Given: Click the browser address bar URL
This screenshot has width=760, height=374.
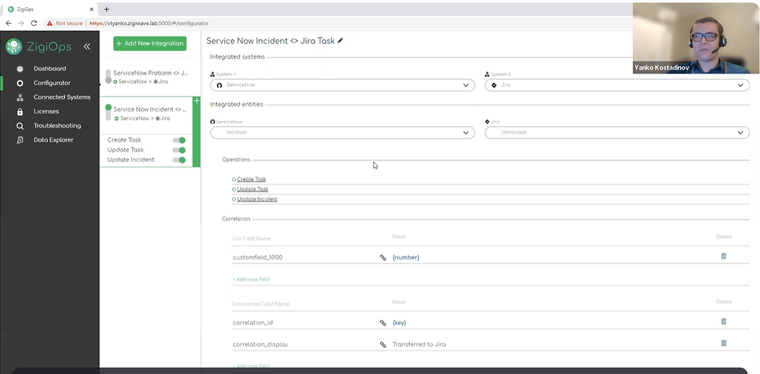Looking at the screenshot, I should pyautogui.click(x=149, y=23).
